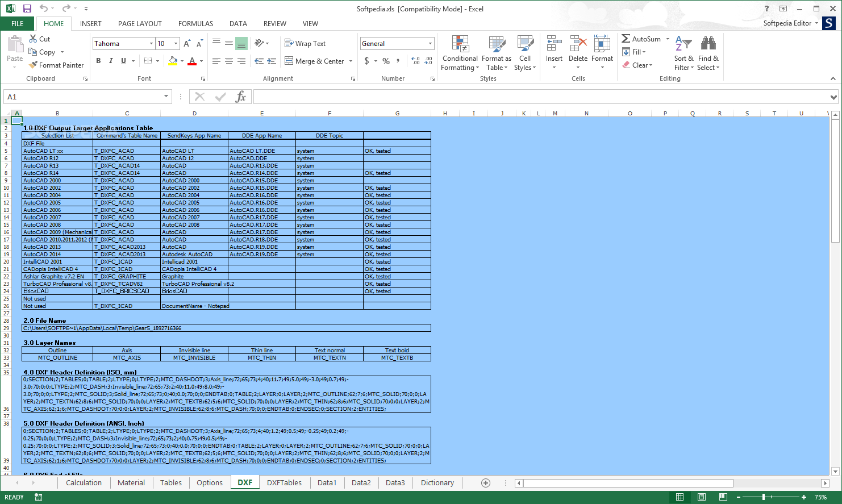This screenshot has width=842, height=504.
Task: Open the Merge & Center dropdown arrow
Action: (x=351, y=61)
